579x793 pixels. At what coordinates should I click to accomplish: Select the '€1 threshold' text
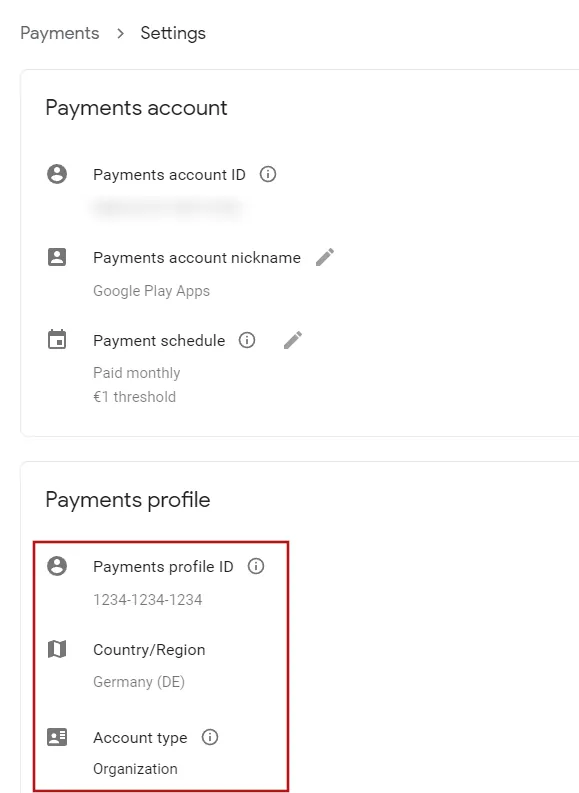[135, 397]
